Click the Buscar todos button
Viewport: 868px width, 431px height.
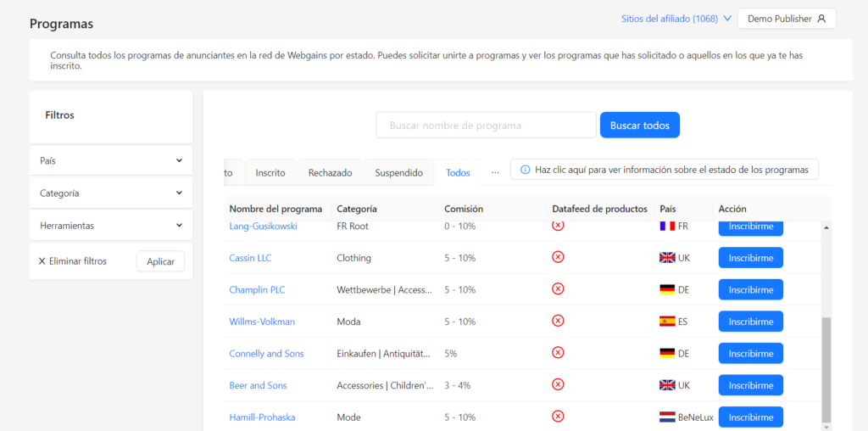tap(639, 126)
